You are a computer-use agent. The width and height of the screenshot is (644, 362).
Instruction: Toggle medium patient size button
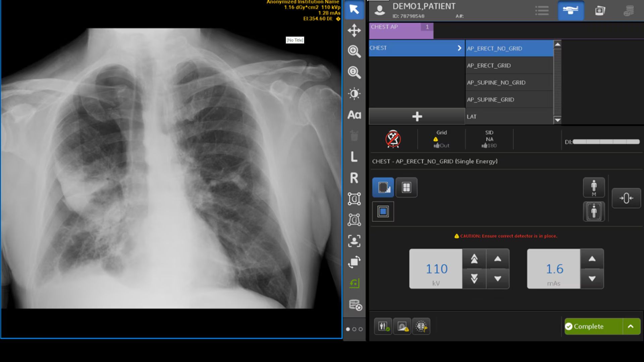[594, 187]
